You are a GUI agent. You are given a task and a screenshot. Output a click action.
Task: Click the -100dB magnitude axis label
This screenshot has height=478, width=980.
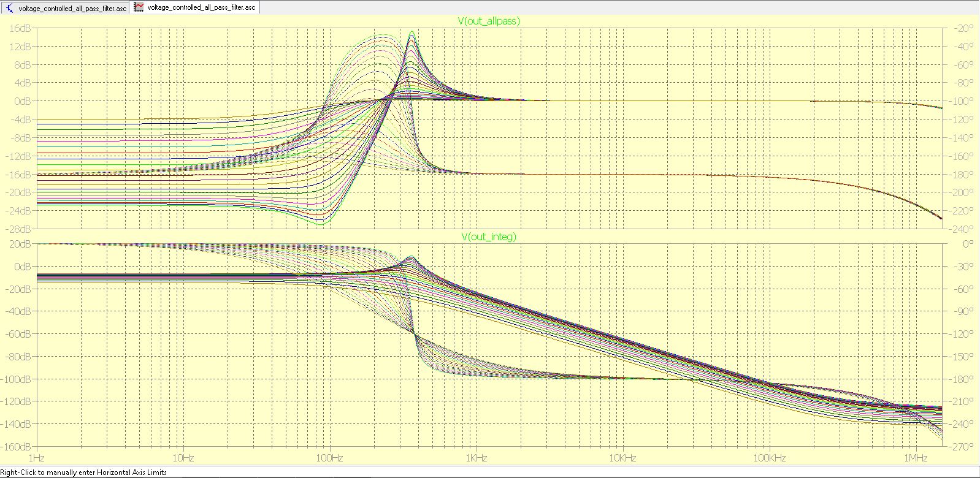click(x=17, y=379)
